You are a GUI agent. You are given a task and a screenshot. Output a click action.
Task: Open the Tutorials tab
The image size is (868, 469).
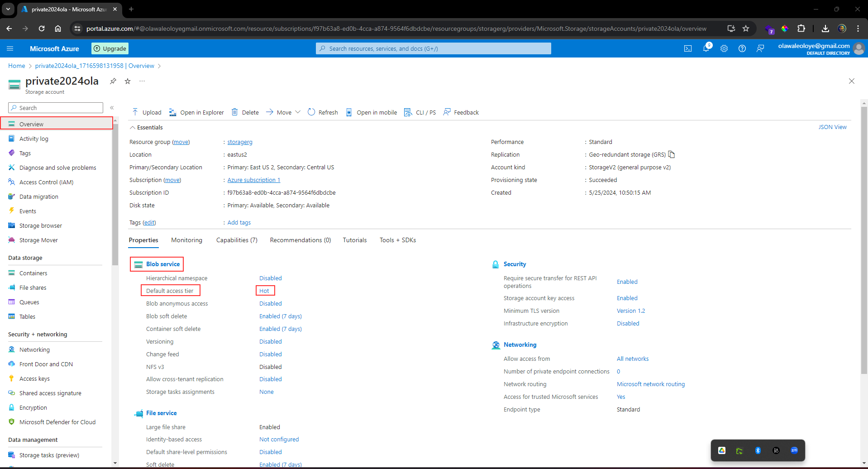(x=355, y=240)
